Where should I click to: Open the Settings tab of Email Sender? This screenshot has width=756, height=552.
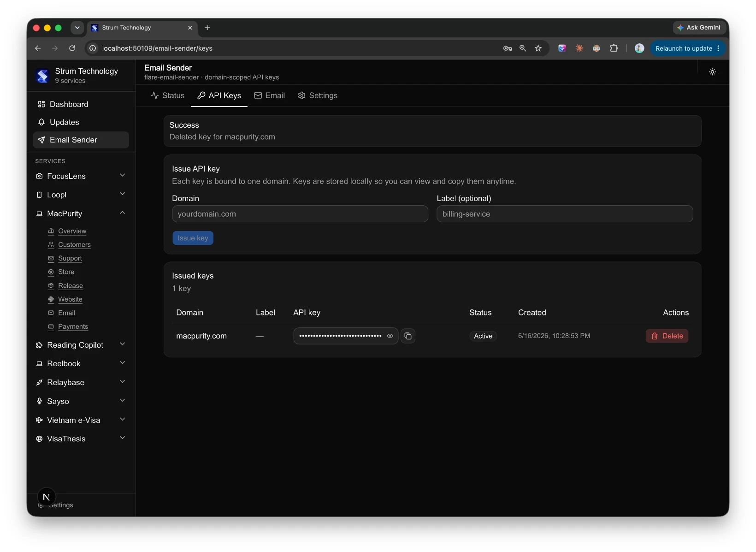click(318, 95)
